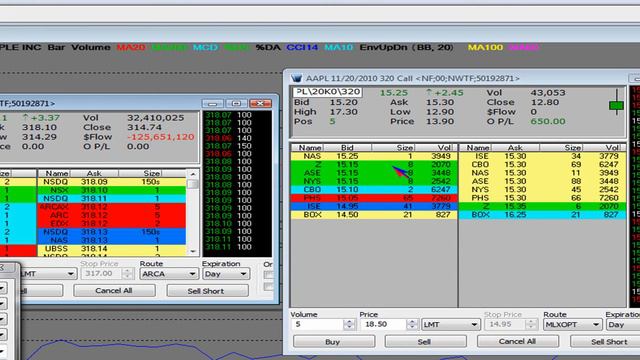Click the 318.07 150 time and sales print

[229, 146]
